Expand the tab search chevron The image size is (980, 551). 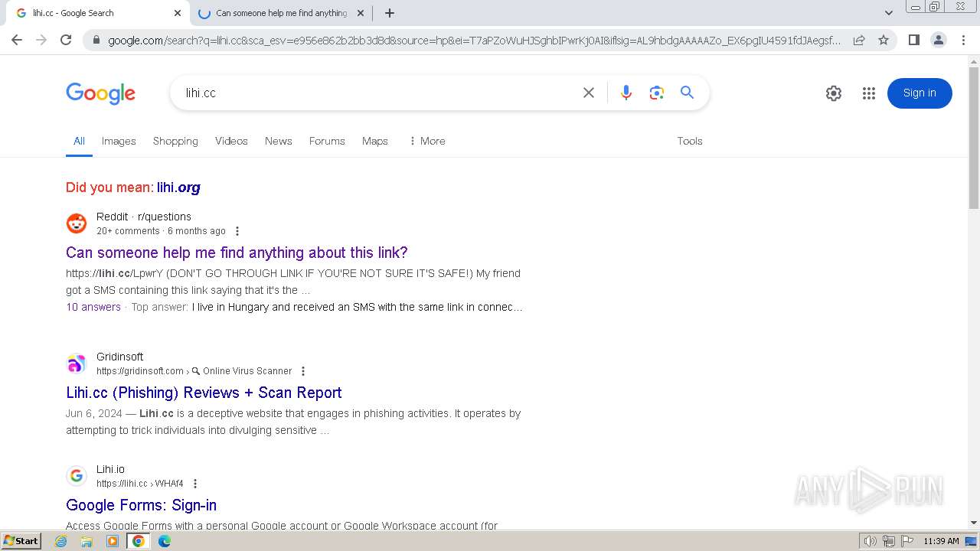[x=889, y=13]
